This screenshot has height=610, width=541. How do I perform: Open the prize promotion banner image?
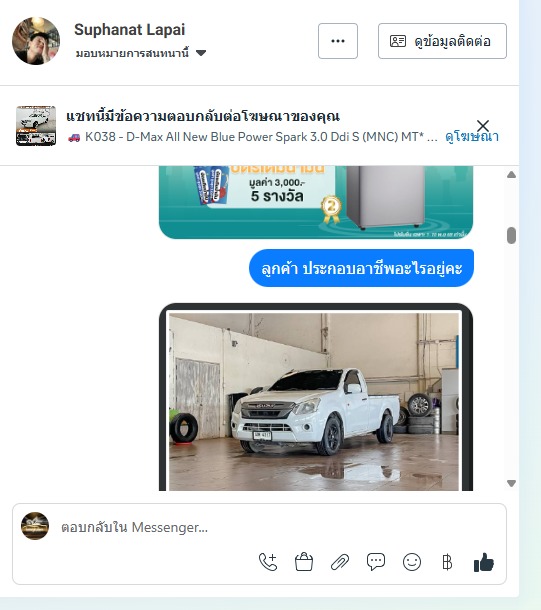316,202
